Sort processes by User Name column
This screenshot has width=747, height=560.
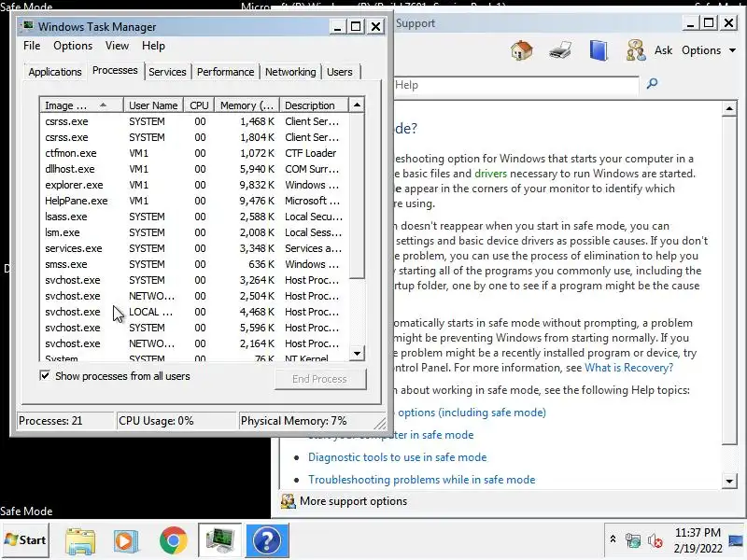click(153, 105)
